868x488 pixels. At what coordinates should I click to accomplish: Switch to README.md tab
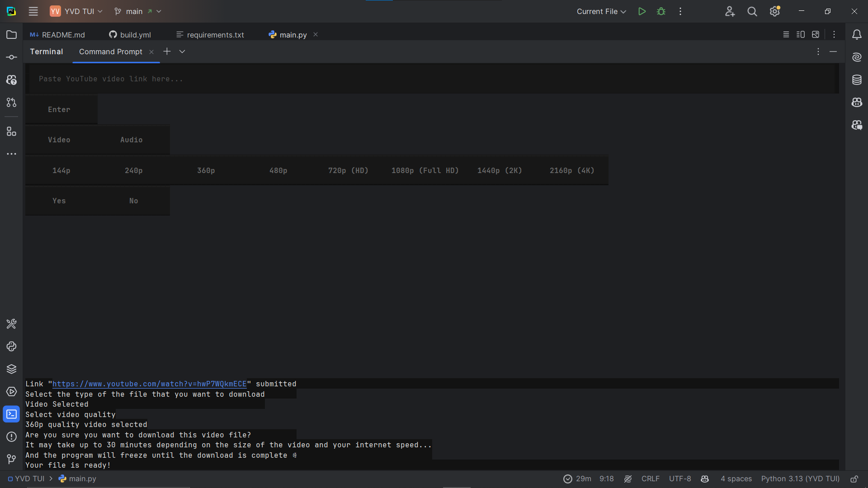[x=57, y=35]
